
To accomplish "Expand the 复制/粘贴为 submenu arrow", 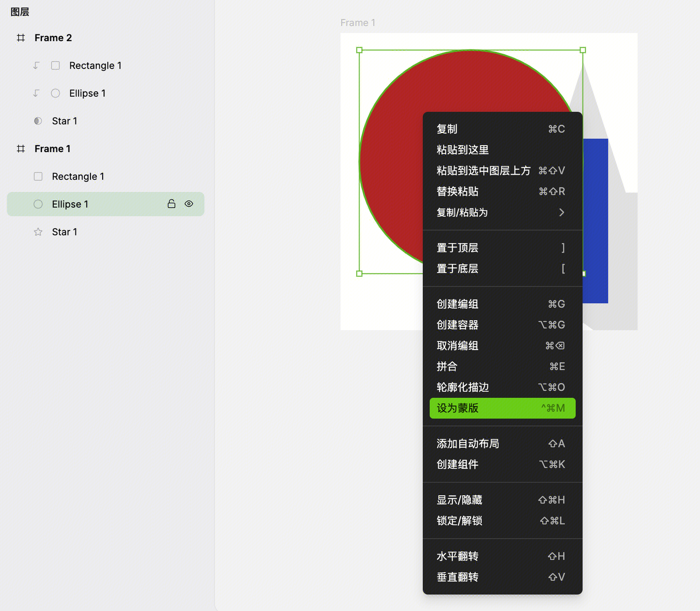I will tap(561, 213).
